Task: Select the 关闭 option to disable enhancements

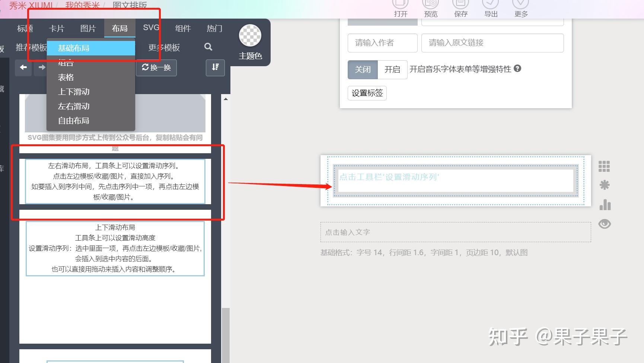Action: click(362, 70)
